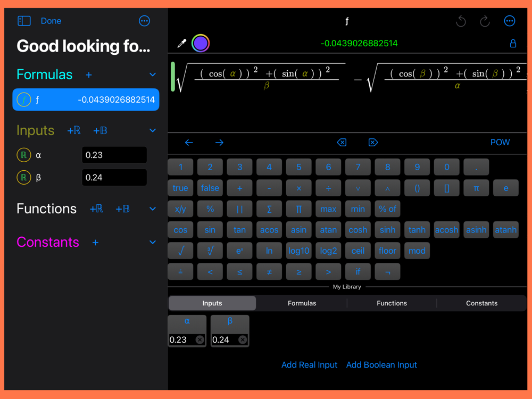Edit the β input value field

(x=114, y=178)
